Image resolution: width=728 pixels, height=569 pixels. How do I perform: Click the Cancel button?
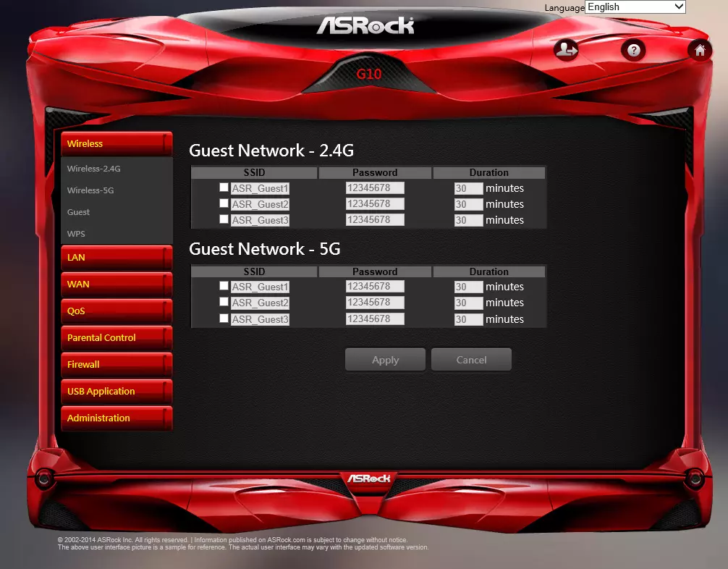[x=471, y=360]
